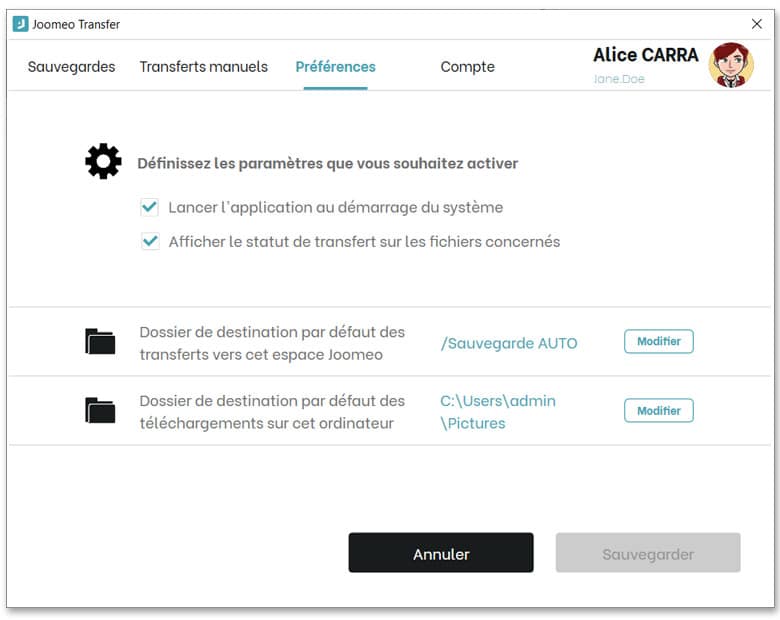This screenshot has height=620, width=780.
Task: Open the Transferts manuels tab
Action: pos(203,67)
